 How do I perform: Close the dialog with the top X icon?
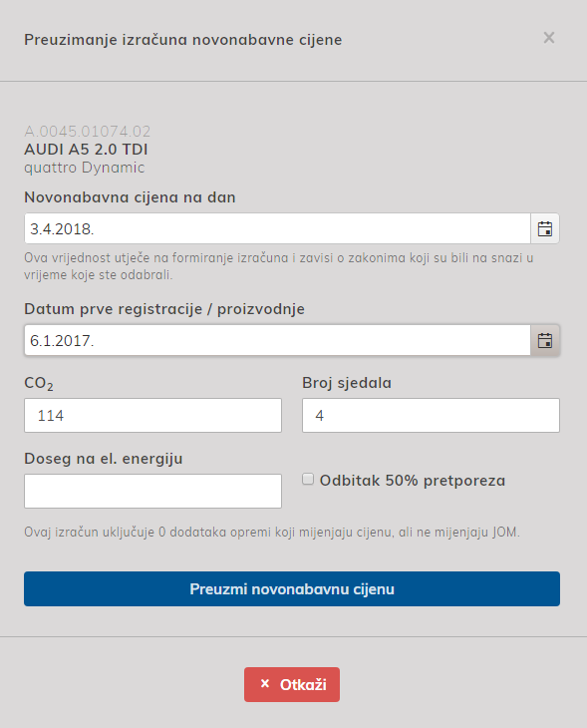(x=549, y=38)
